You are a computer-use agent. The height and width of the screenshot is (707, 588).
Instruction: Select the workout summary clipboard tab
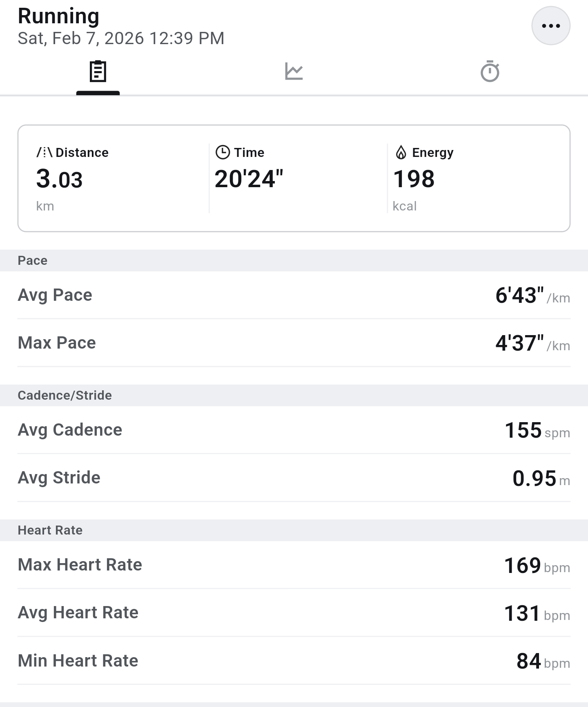click(x=98, y=72)
